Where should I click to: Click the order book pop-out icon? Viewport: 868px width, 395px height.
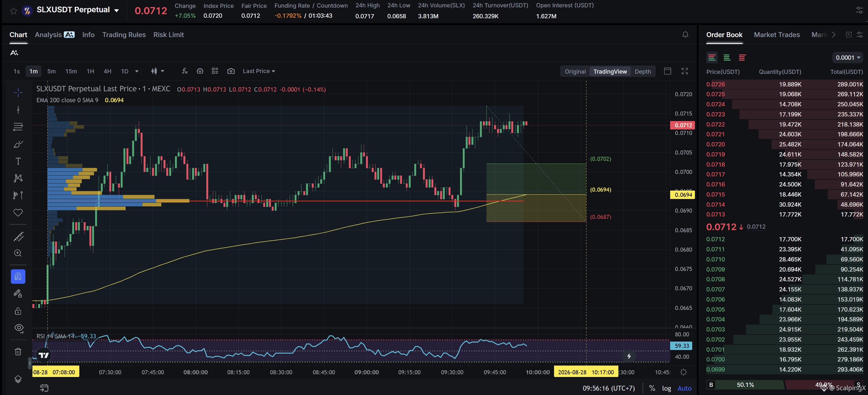coord(849,35)
